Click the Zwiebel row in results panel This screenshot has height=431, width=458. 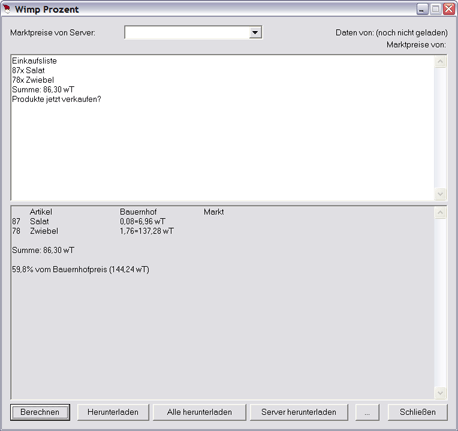(x=93, y=231)
